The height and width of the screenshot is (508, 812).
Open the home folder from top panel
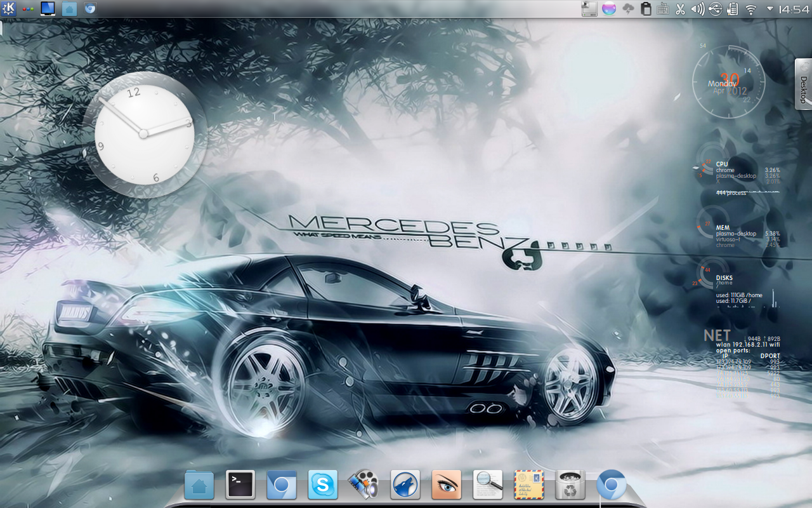tap(70, 9)
